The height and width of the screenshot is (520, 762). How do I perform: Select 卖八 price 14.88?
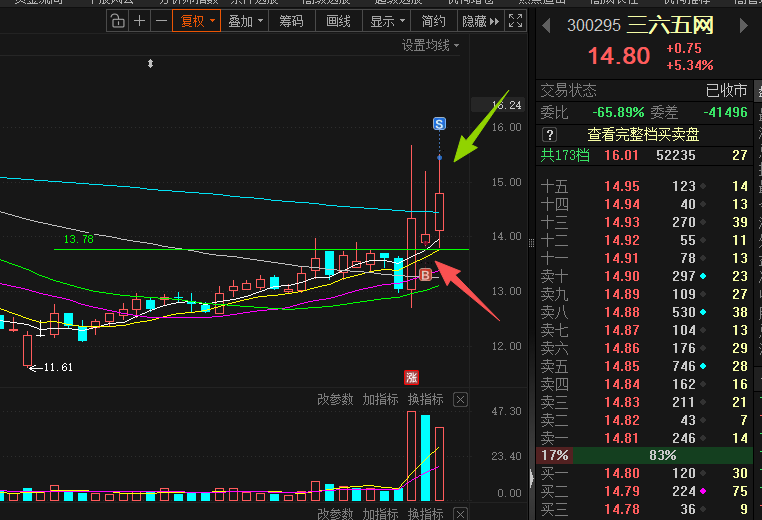click(622, 312)
